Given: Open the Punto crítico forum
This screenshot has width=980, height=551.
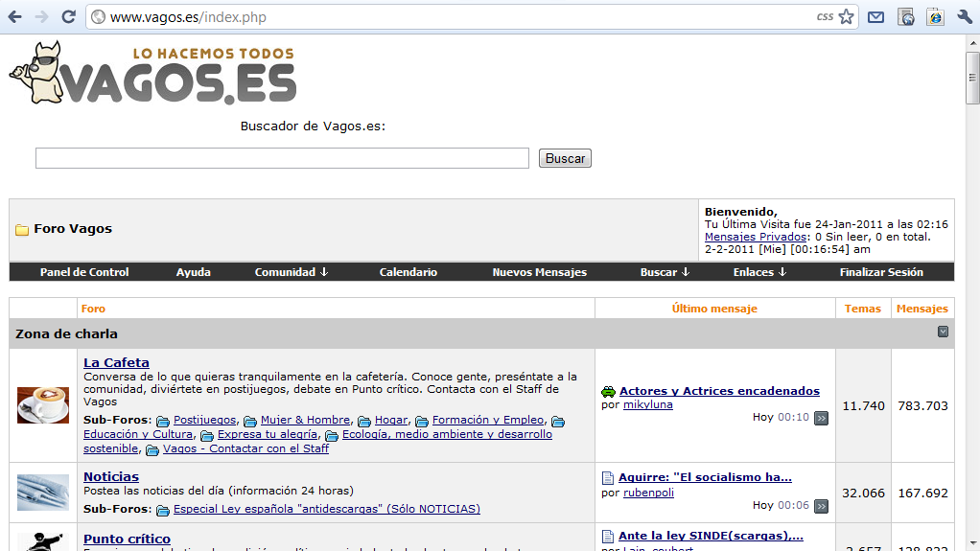Looking at the screenshot, I should (x=127, y=539).
